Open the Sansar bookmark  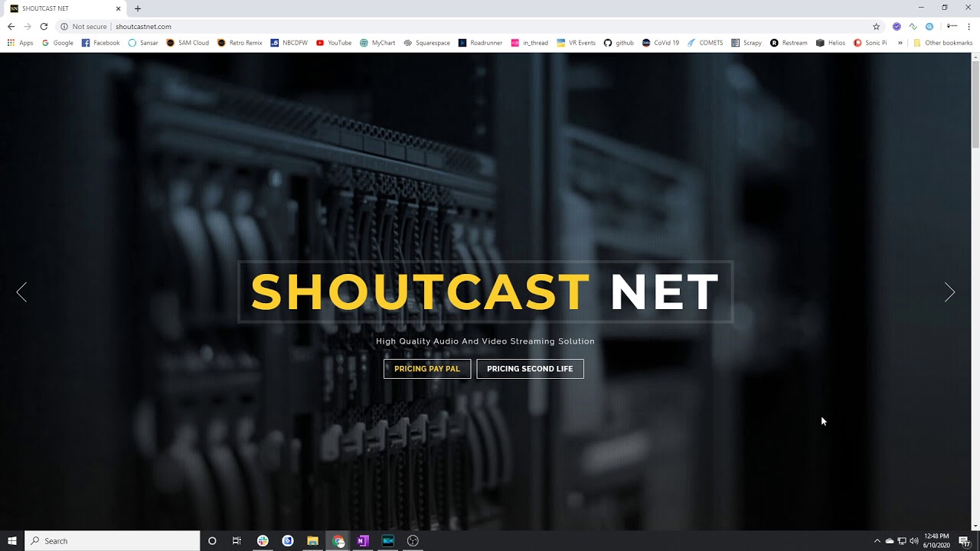coord(143,43)
